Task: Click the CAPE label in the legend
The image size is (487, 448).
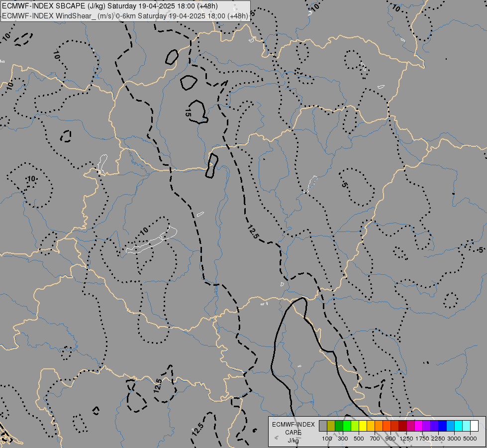Action: pyautogui.click(x=293, y=433)
